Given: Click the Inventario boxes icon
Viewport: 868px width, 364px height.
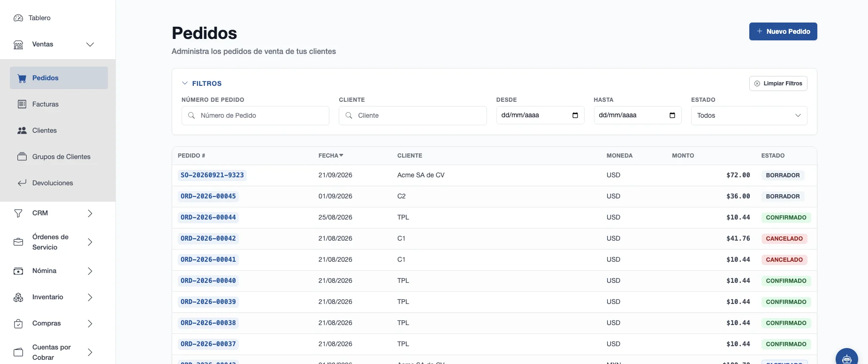Looking at the screenshot, I should 18,297.
